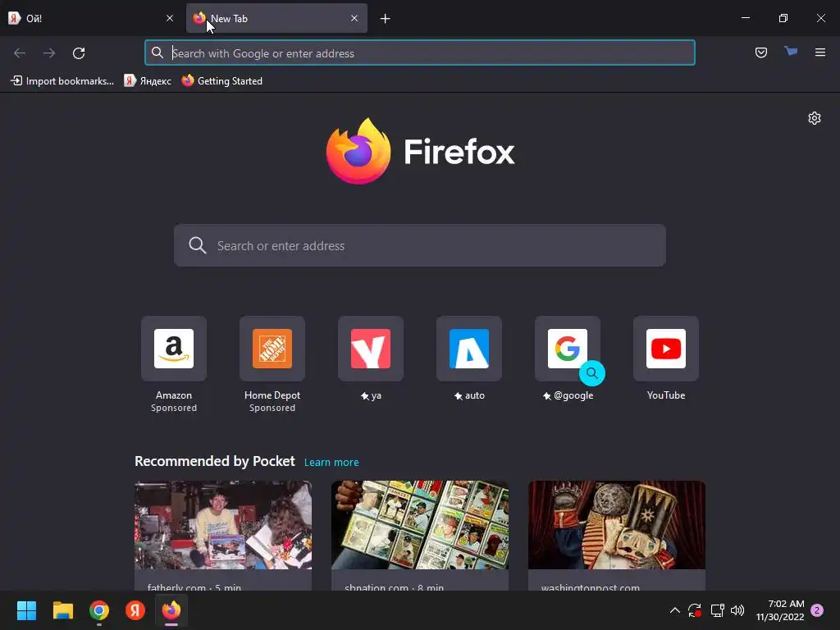Click the Forward navigation arrow
Viewport: 840px width, 630px height.
[49, 53]
